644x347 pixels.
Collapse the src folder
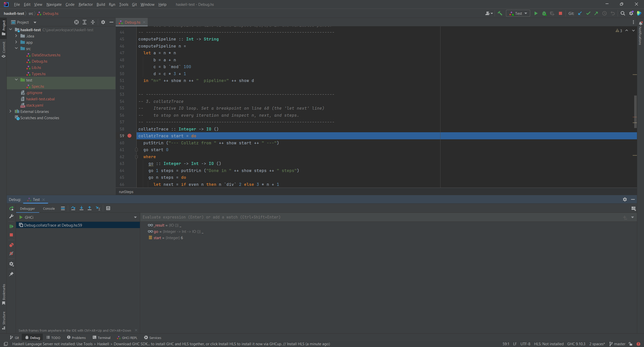(x=16, y=48)
